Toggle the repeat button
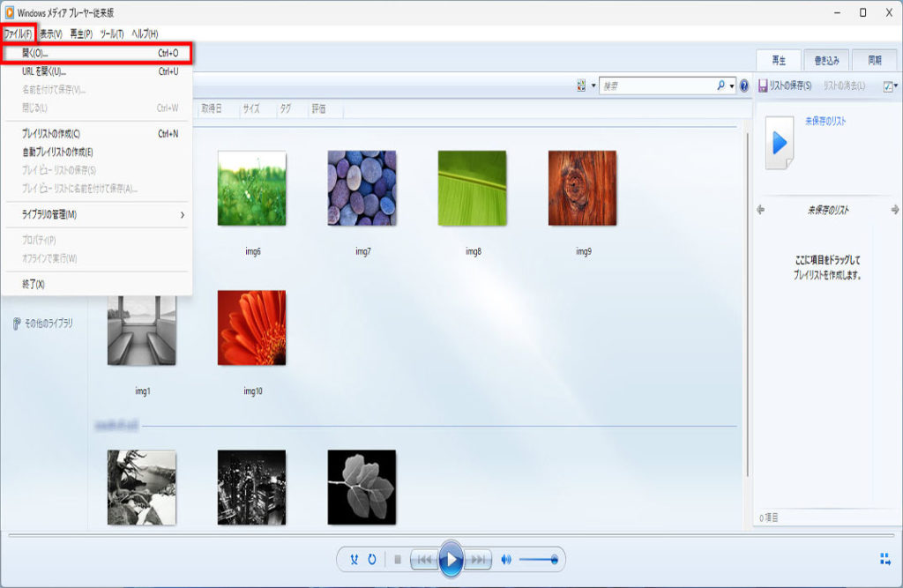This screenshot has height=588, width=903. tap(372, 559)
